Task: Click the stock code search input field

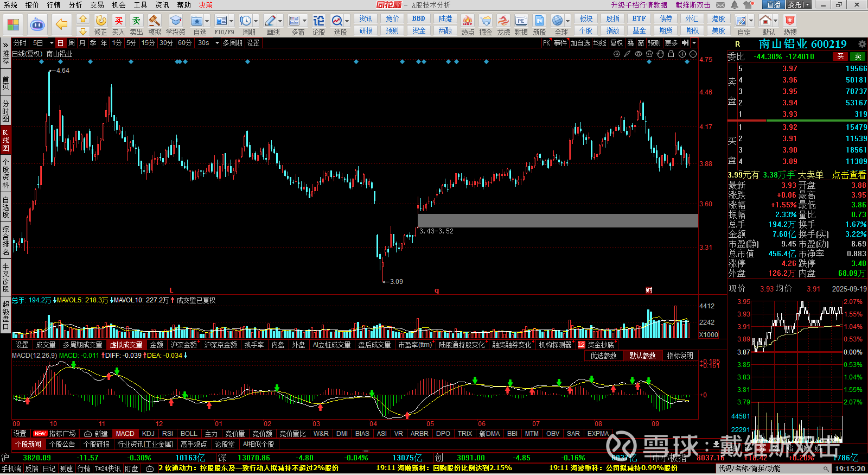Action: point(771,468)
